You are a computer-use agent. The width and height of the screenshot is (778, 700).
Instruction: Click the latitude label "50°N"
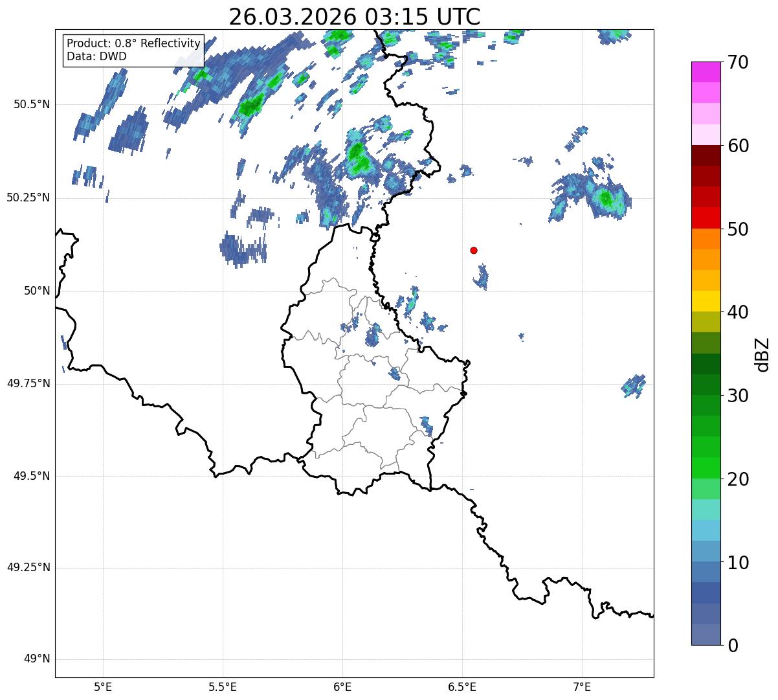pos(38,291)
